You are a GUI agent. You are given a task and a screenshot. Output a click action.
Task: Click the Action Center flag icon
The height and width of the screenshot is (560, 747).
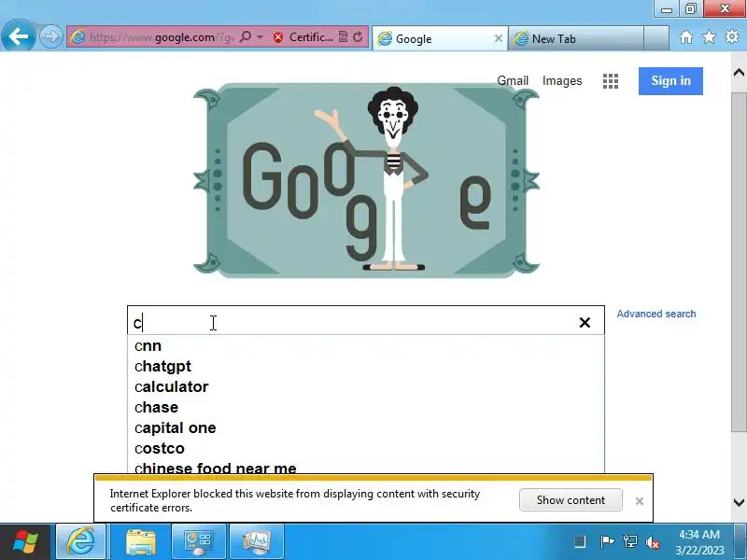[606, 542]
